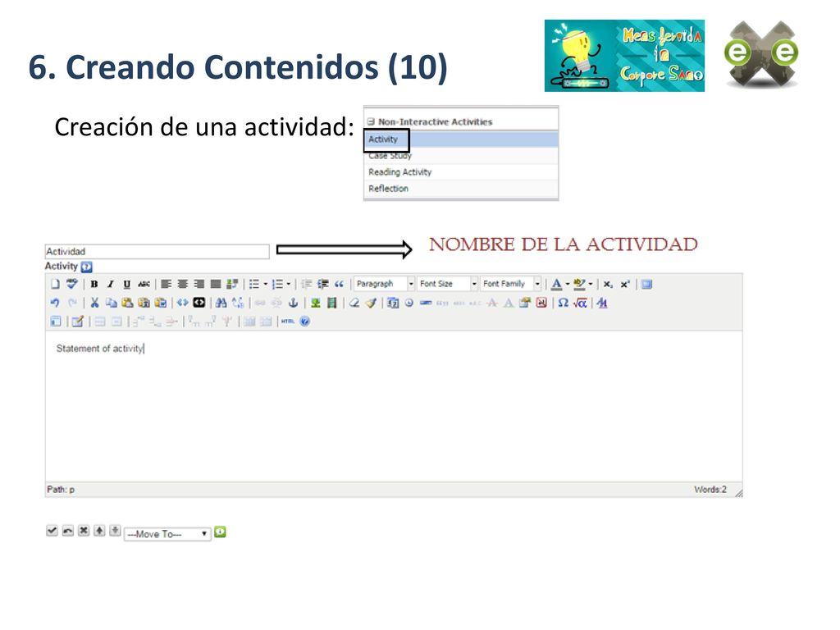Increase indent of paragraph
This screenshot has width=840, height=630.
322,285
